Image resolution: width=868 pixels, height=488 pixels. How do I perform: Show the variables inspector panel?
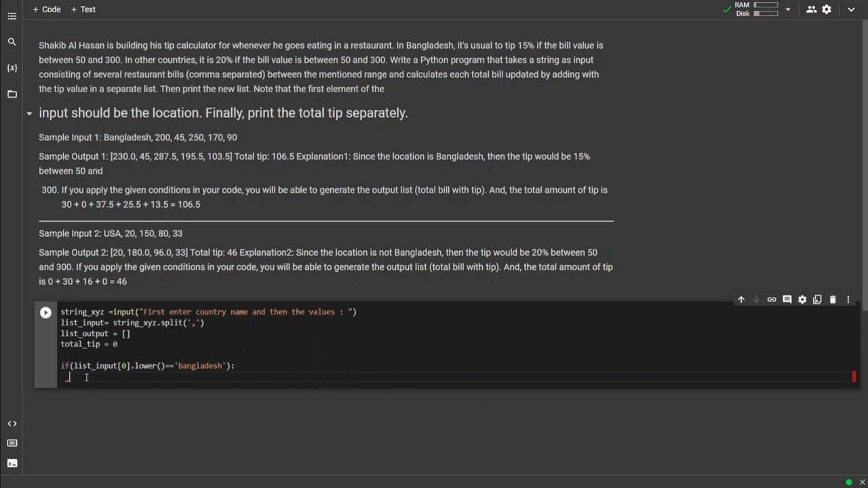pyautogui.click(x=12, y=68)
